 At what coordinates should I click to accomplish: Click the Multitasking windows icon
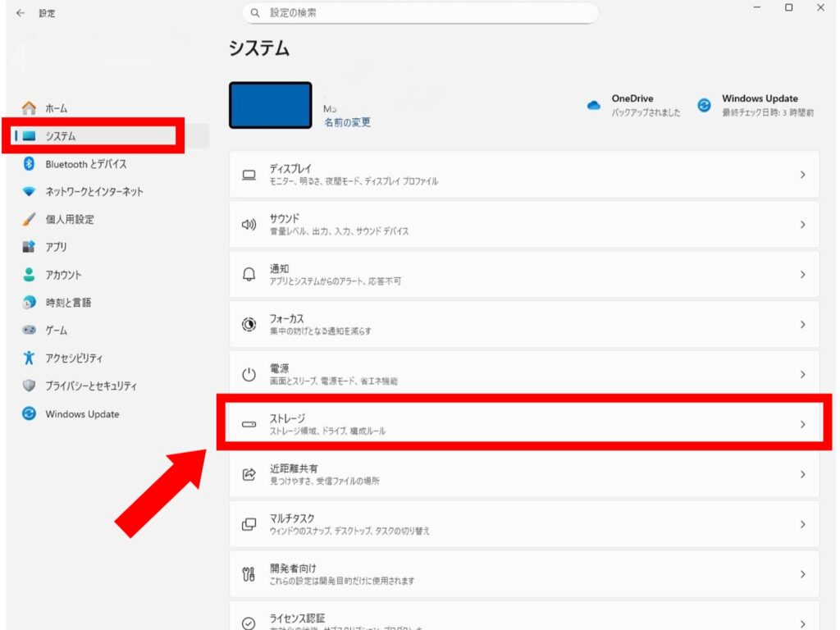point(249,524)
